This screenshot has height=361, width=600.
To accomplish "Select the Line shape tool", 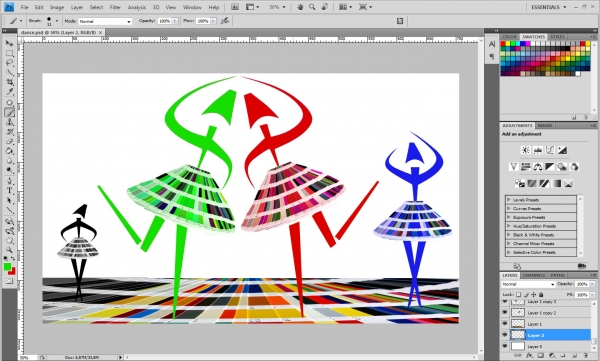I will click(9, 210).
